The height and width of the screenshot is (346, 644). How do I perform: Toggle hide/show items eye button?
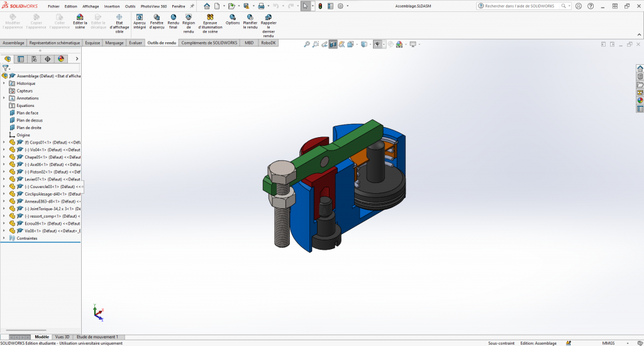(x=377, y=45)
